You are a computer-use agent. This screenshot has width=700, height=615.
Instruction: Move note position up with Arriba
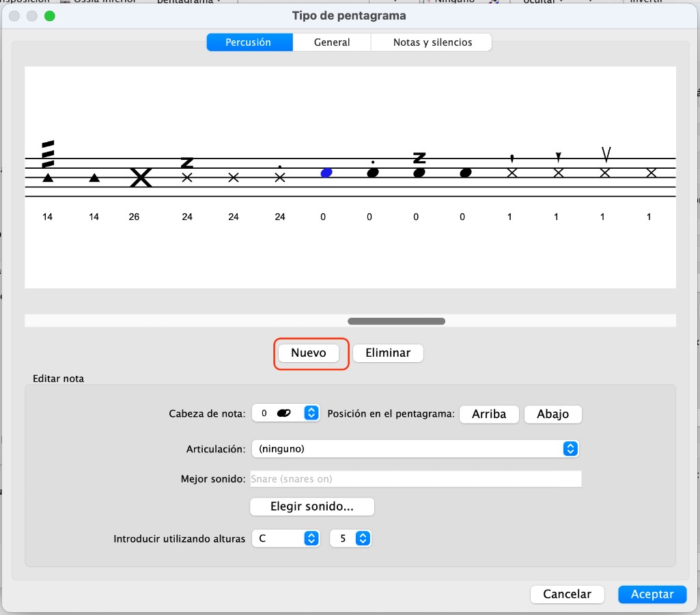coord(489,414)
